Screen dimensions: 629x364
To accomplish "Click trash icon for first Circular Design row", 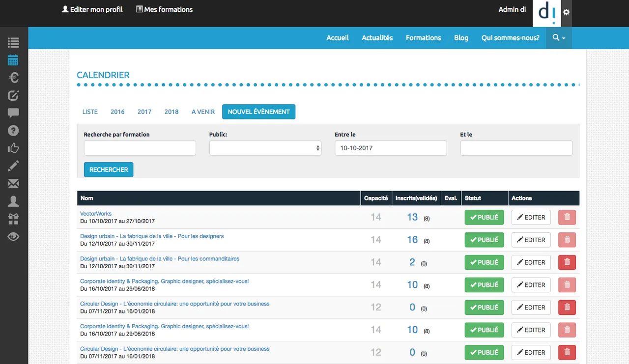I will (x=567, y=308).
